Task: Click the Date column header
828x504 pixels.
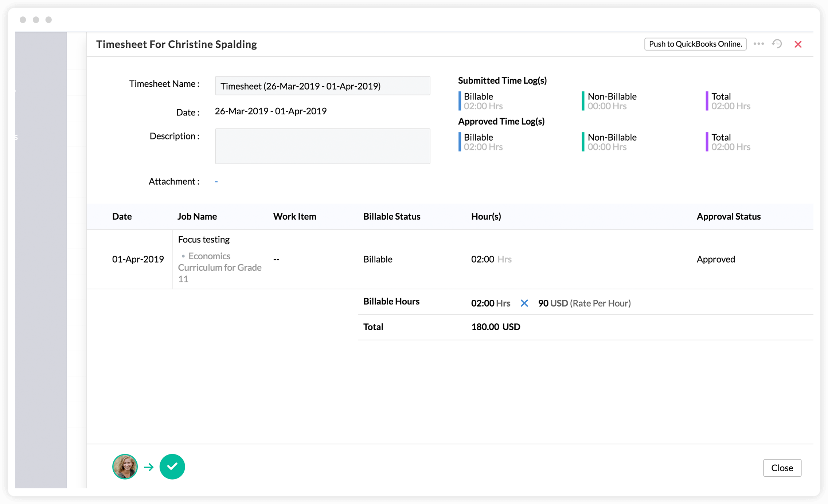Action: point(122,216)
